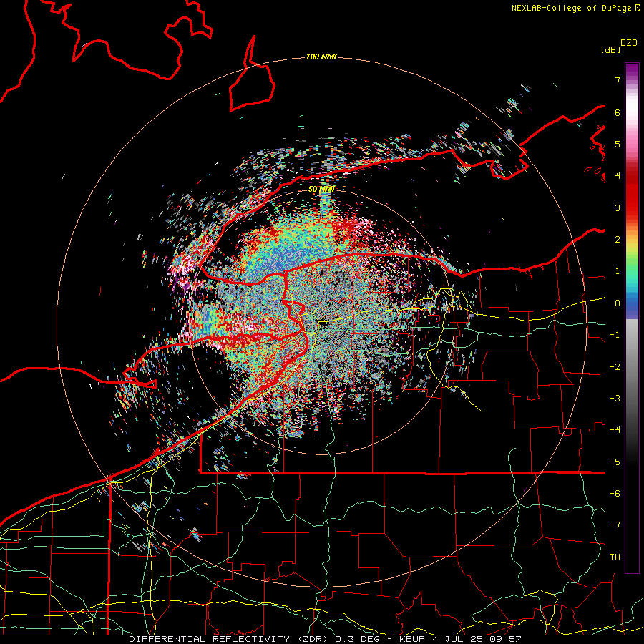
Task: Click the 3 value on color scale
Action: pos(618,208)
